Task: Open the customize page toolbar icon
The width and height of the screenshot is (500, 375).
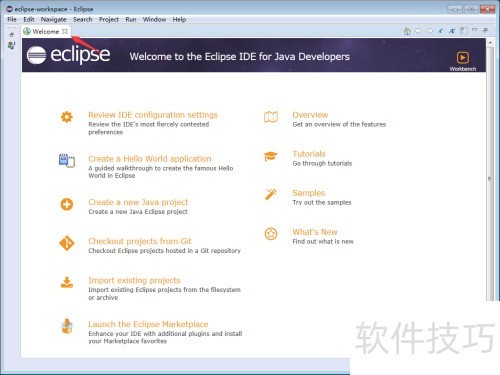Action: (463, 31)
